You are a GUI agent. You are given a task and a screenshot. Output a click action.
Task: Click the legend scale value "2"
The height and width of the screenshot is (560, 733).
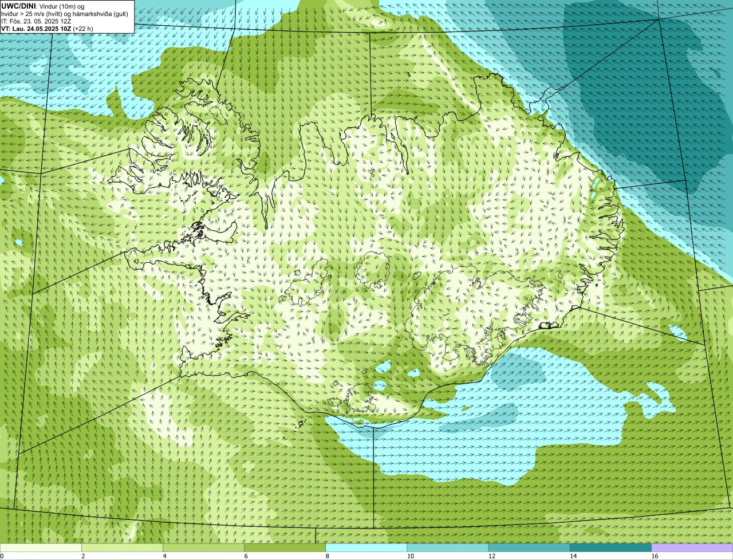[x=83, y=556]
